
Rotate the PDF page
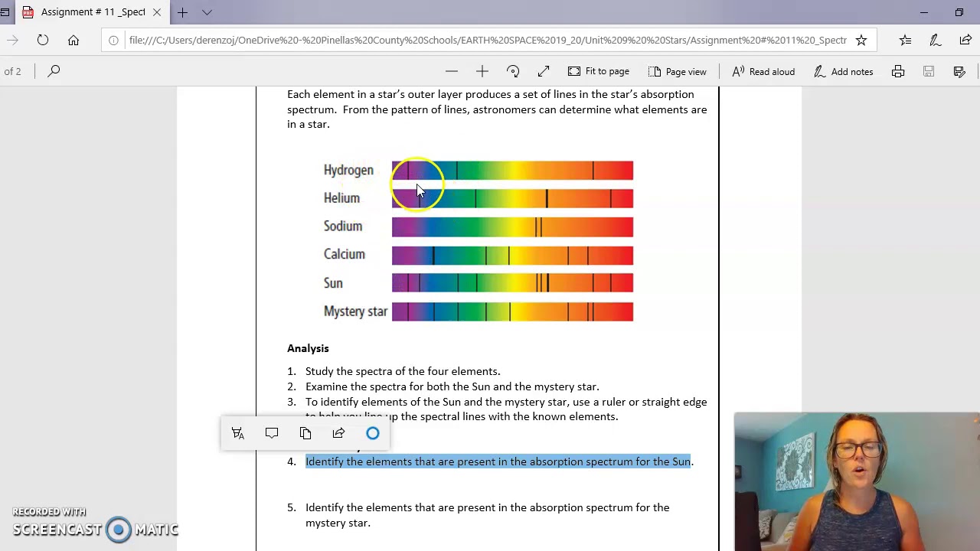click(x=513, y=71)
